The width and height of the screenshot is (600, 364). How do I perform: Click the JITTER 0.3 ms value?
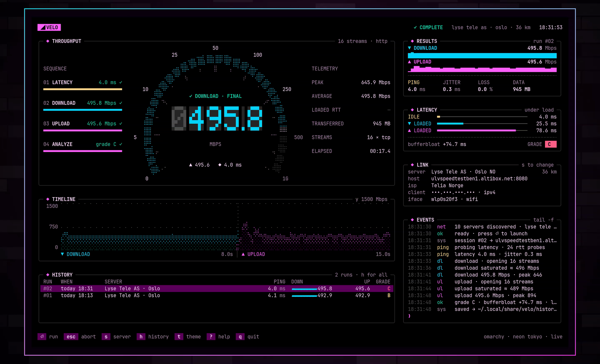(x=451, y=89)
